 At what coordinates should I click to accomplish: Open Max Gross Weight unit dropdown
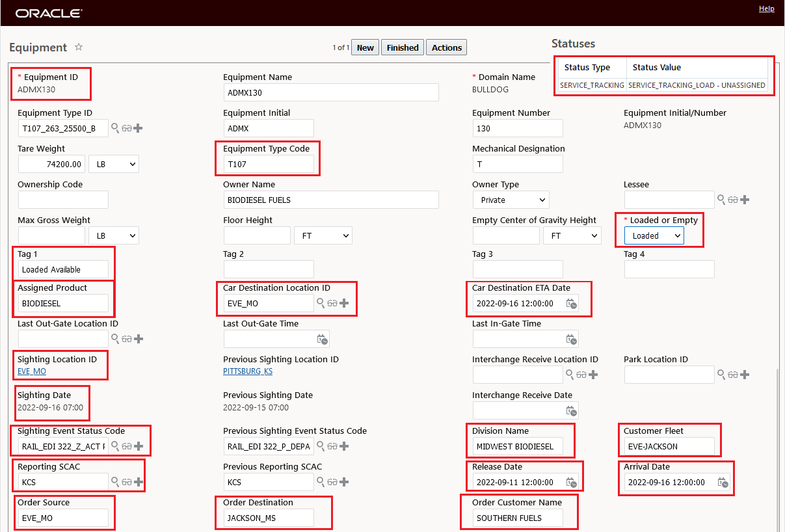(x=114, y=235)
